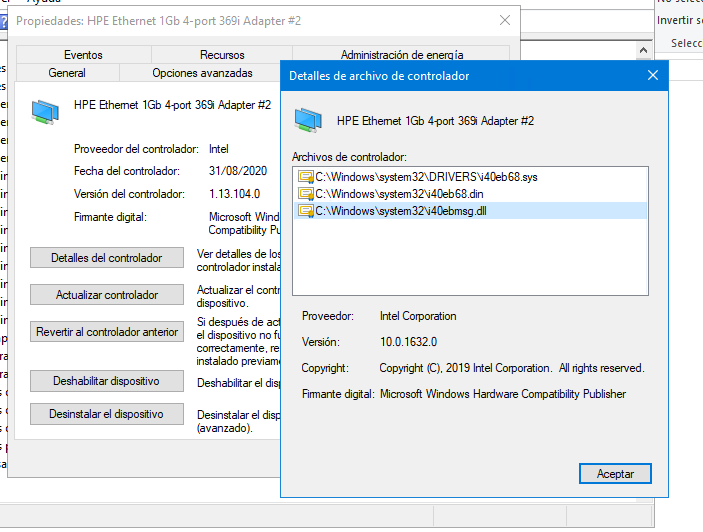The image size is (703, 532).
Task: Click the Microsoft Windows Hardware Compatibility Publisher signer text
Action: point(503,394)
